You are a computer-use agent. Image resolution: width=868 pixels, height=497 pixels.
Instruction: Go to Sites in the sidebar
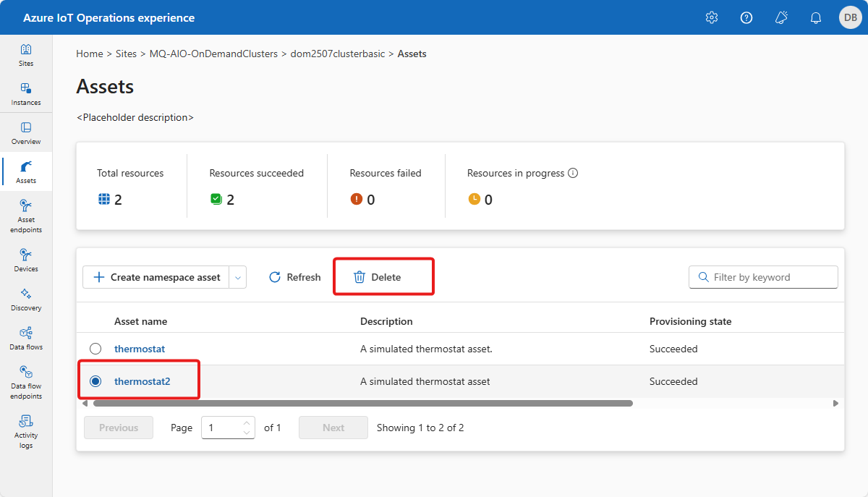[x=26, y=54]
